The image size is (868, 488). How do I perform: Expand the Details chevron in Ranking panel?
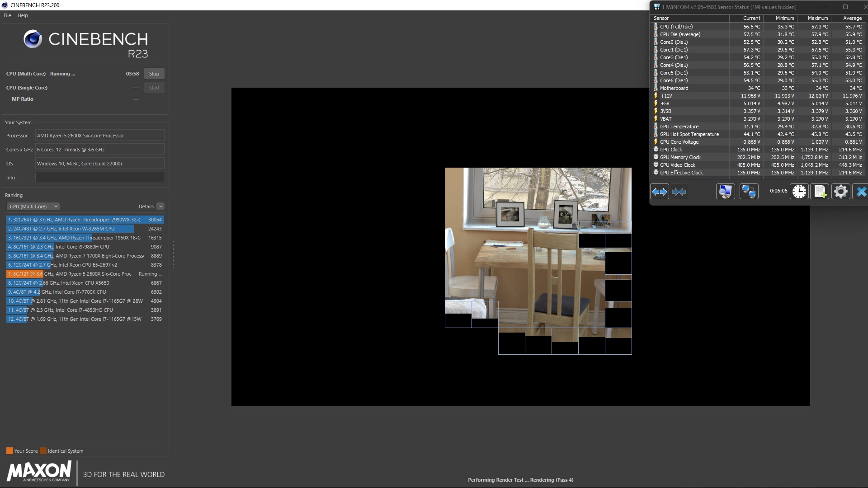160,206
